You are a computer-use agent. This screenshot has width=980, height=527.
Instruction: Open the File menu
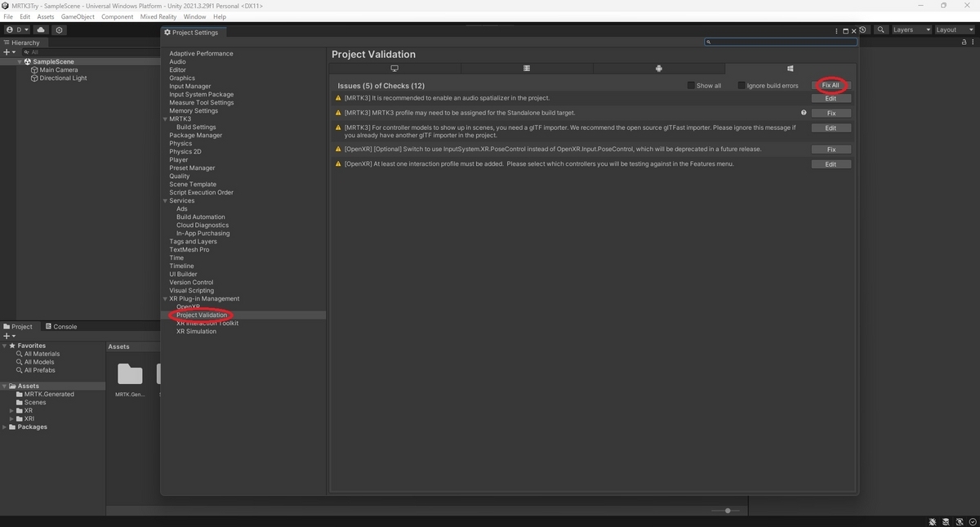8,16
